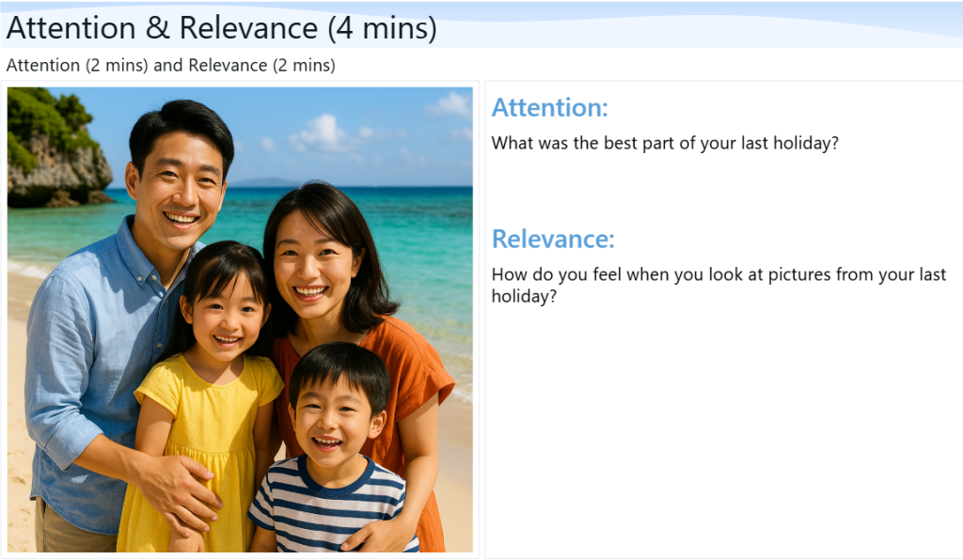This screenshot has height=560, width=963.
Task: Click the "(4 mins)" text in the title
Action: 382,28
